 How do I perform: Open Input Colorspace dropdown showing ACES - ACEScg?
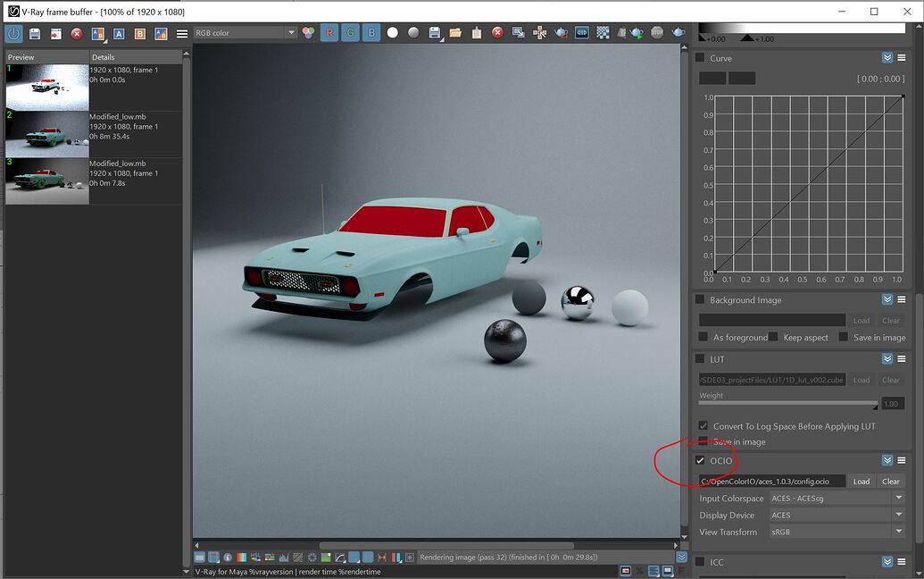point(837,499)
